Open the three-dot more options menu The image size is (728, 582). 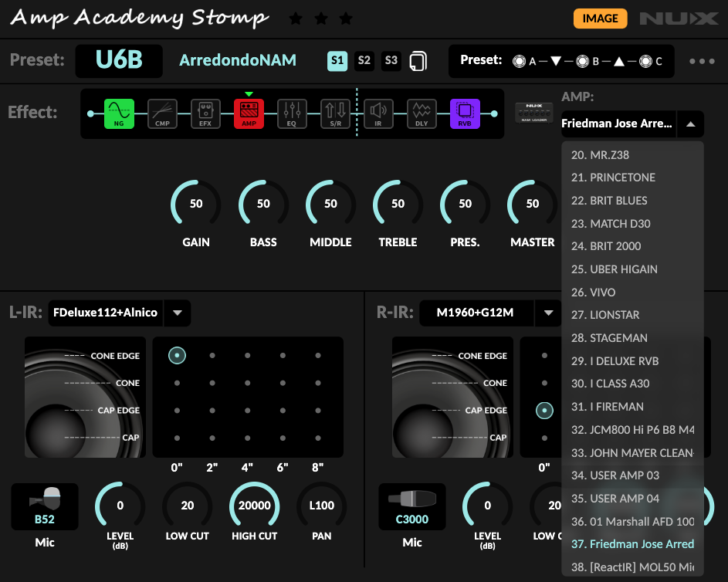(x=702, y=61)
